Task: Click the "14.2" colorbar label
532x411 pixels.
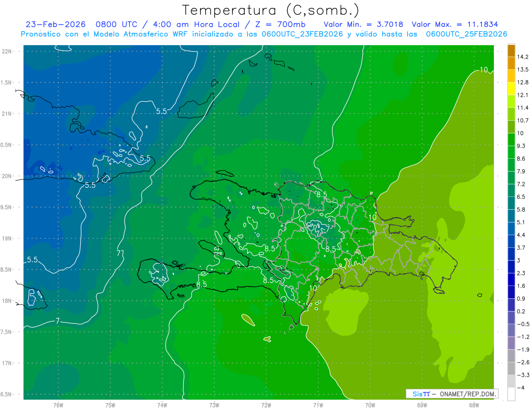Action: 523,57
